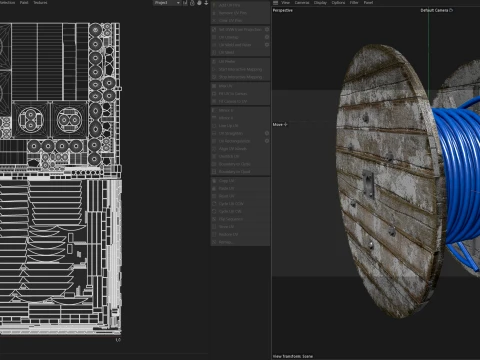
Task: Open the viewport Panel menu
Action: click(x=368, y=3)
